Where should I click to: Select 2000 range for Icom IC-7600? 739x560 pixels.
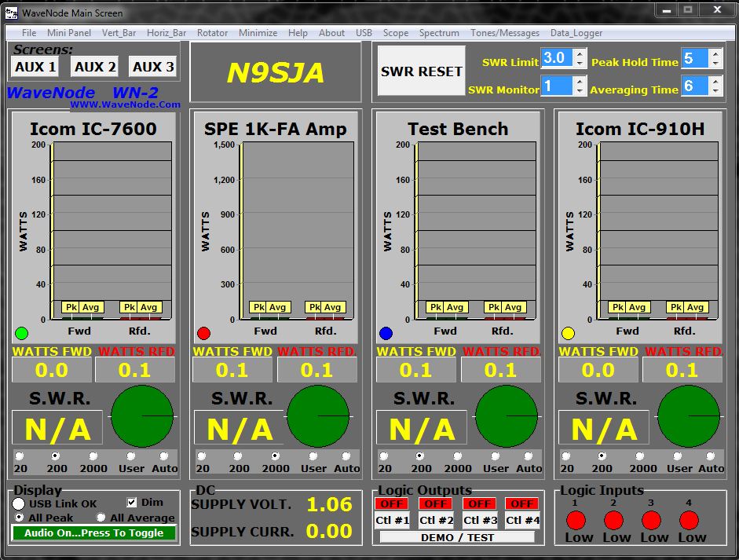click(x=93, y=456)
